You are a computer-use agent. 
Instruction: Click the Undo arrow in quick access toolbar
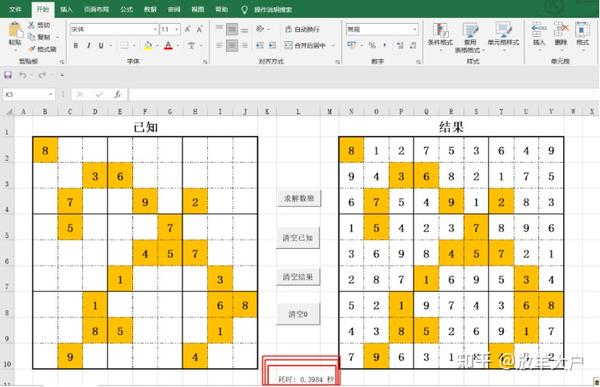point(23,75)
